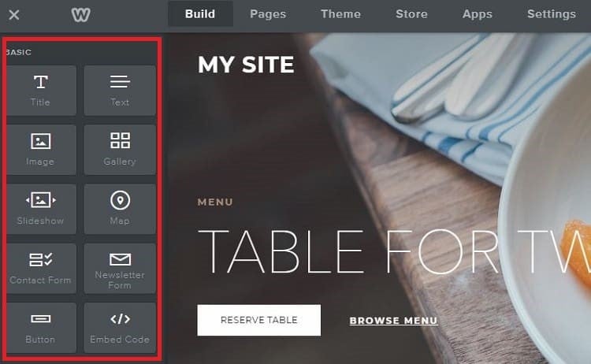The image size is (591, 364).
Task: Choose the Map element
Action: pyautogui.click(x=120, y=209)
